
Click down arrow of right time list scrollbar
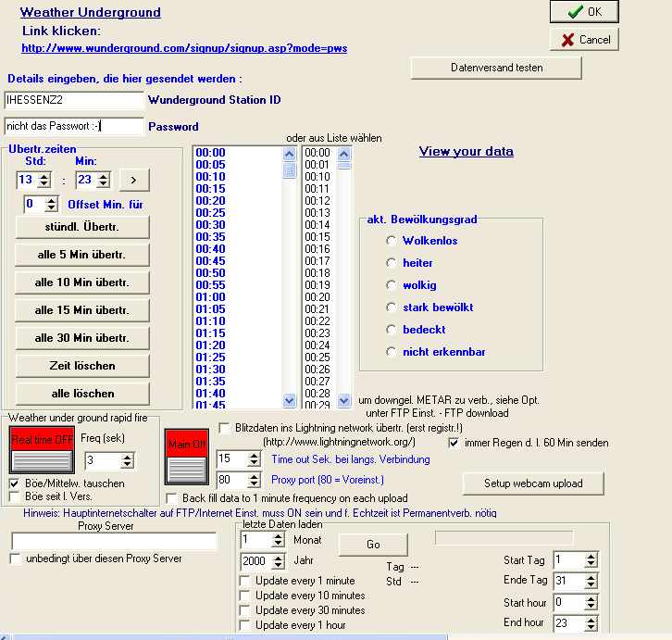pos(344,401)
